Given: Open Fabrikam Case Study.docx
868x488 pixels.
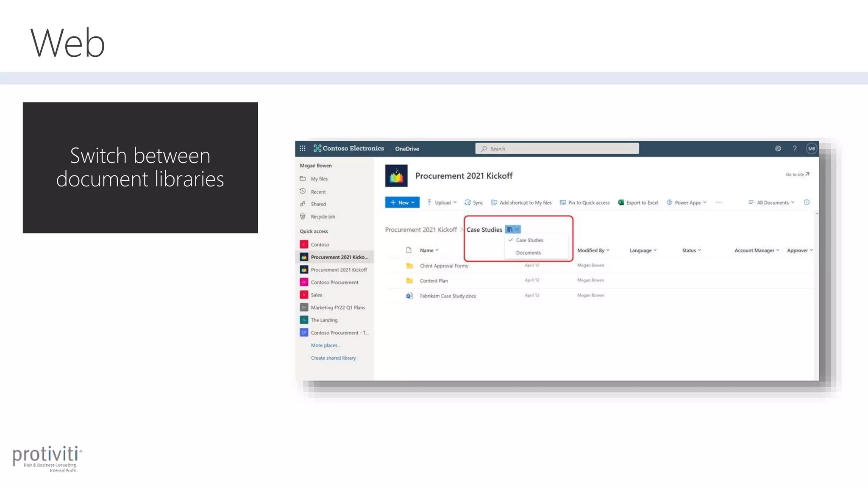Looking at the screenshot, I should pos(448,296).
